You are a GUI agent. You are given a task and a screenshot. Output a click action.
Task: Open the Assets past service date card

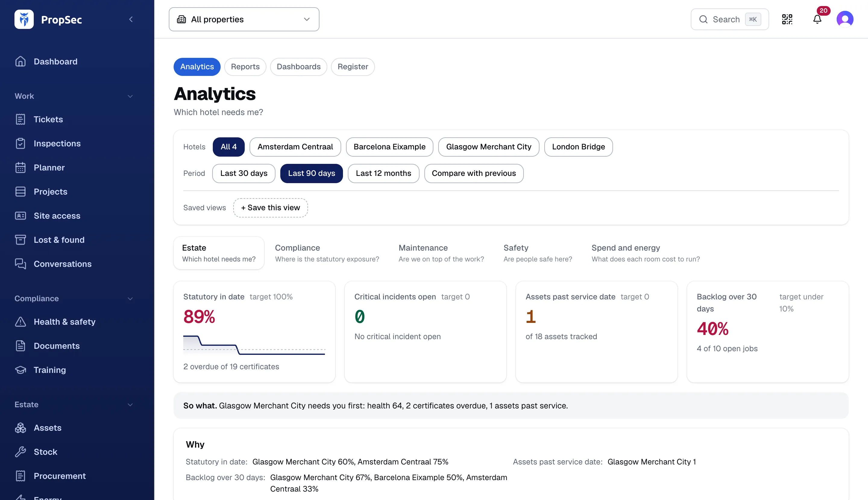coord(596,332)
